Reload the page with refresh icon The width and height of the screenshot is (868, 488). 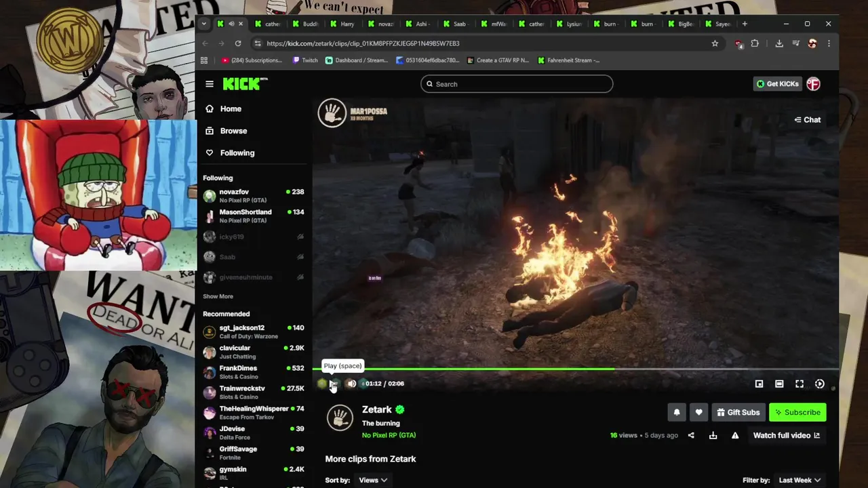(238, 43)
